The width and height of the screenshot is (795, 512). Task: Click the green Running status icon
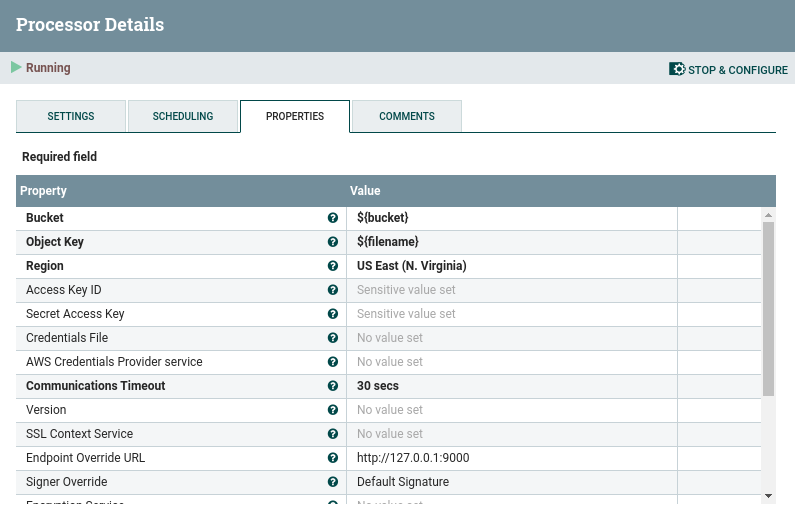[16, 68]
